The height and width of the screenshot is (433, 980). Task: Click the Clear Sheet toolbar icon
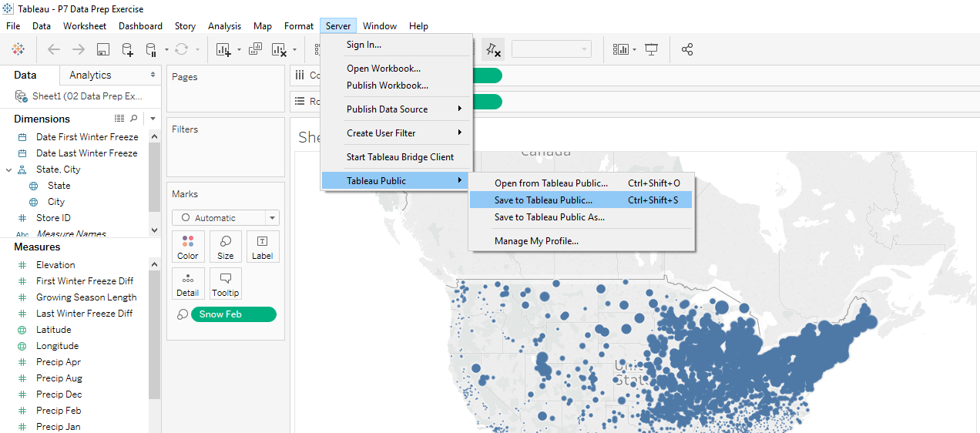coord(279,49)
